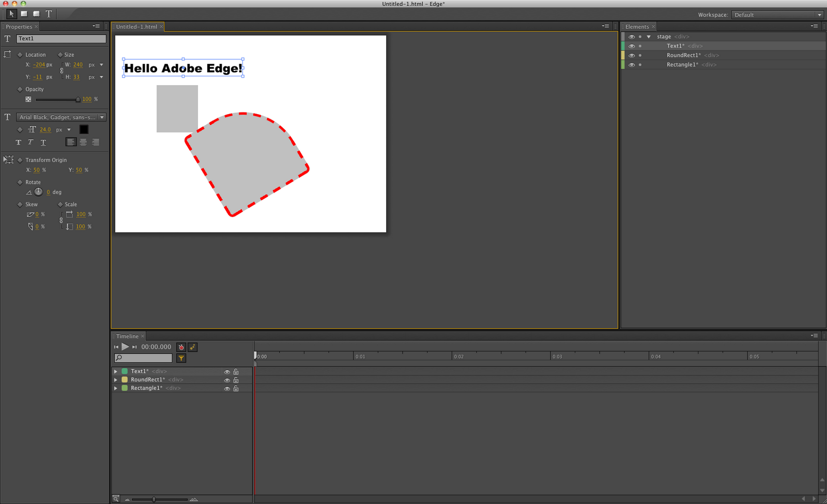Select the Elements panel tab
Image resolution: width=827 pixels, height=504 pixels.
click(x=637, y=27)
